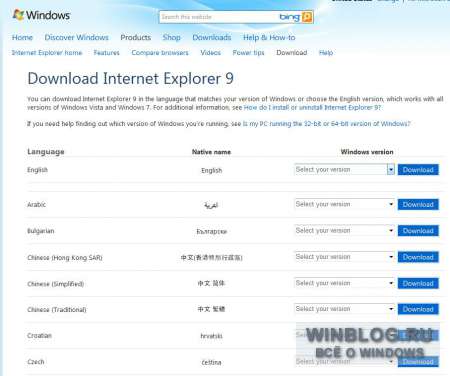Open Help & How-to menu

[x=269, y=37]
